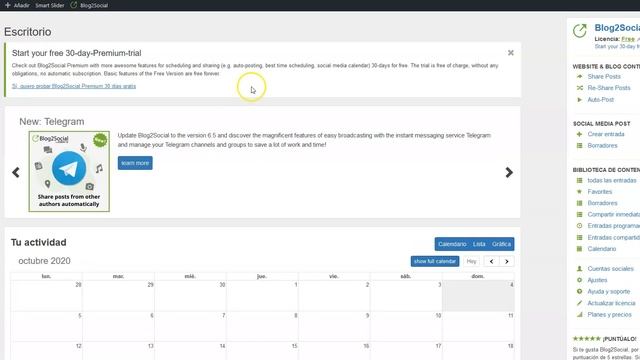Image resolution: width=640 pixels, height=360 pixels.
Task: Click Borradores icon under Biblioteca de Contenido
Action: click(579, 203)
